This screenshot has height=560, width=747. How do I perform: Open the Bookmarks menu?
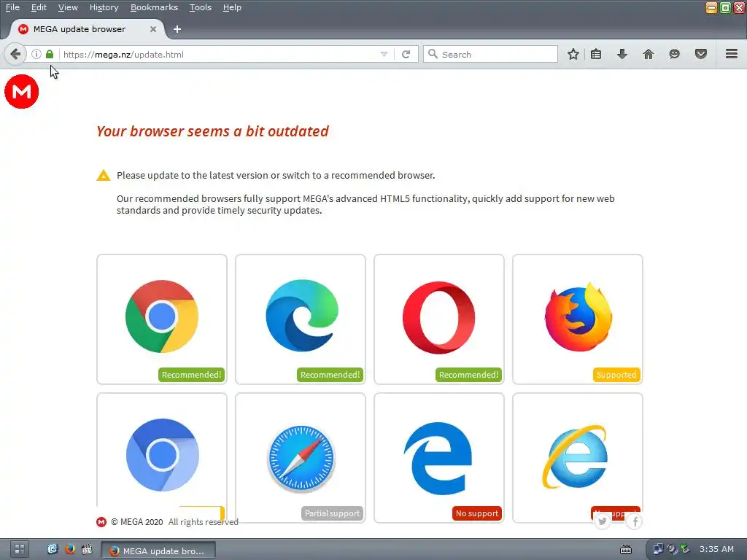[x=154, y=7]
